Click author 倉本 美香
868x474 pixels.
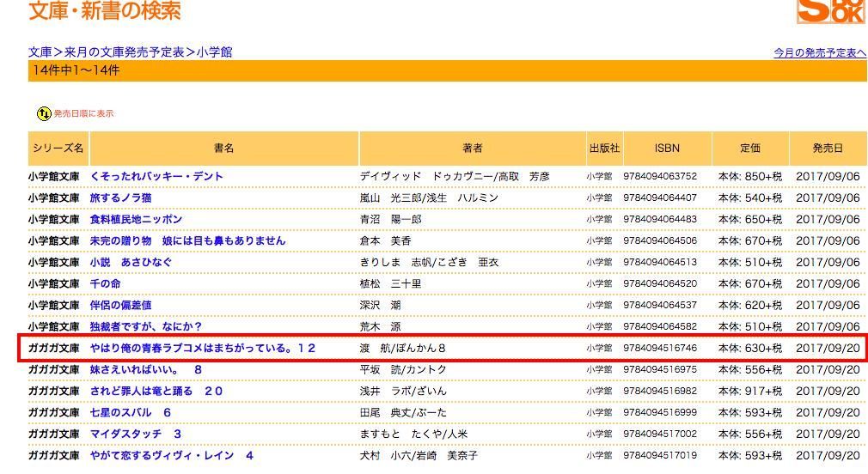tap(386, 241)
